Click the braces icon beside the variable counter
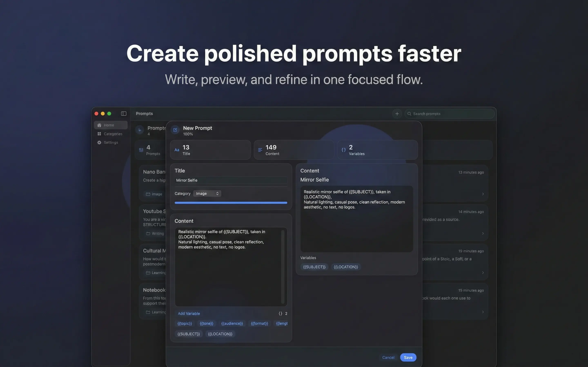Viewport: 588px width, 367px height. [x=280, y=313]
